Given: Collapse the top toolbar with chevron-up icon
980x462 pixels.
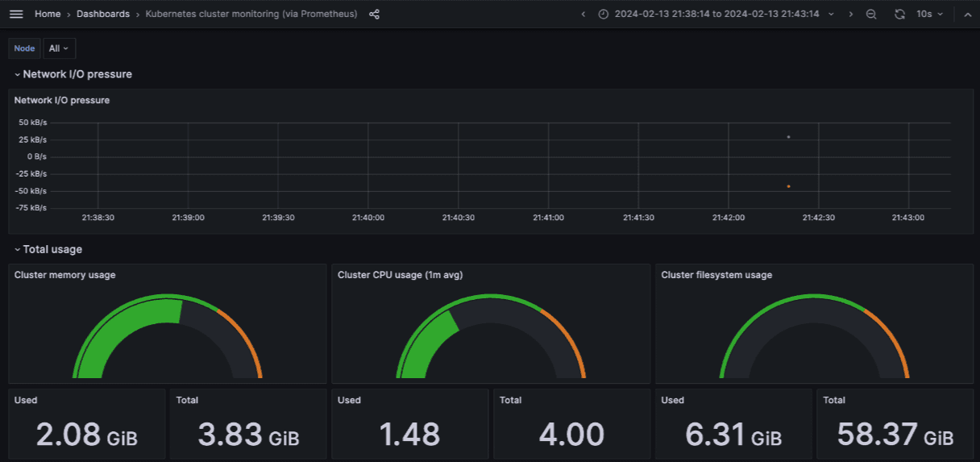Looking at the screenshot, I should (x=967, y=15).
